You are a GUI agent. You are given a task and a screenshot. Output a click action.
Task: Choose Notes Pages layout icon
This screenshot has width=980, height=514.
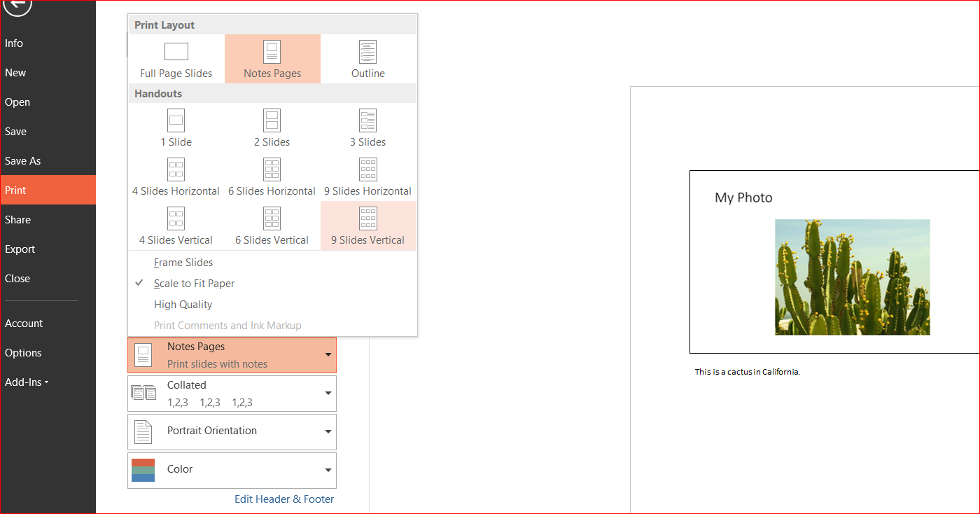pos(272,52)
